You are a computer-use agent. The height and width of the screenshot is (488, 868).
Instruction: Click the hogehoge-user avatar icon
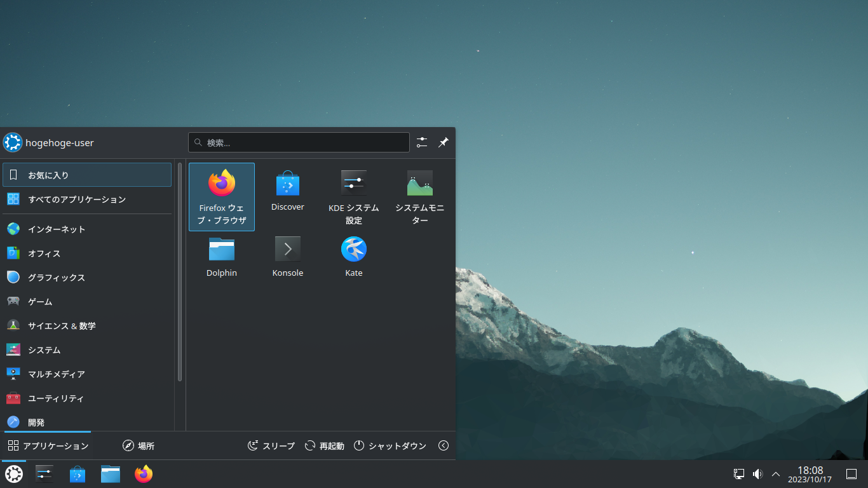coord(13,142)
